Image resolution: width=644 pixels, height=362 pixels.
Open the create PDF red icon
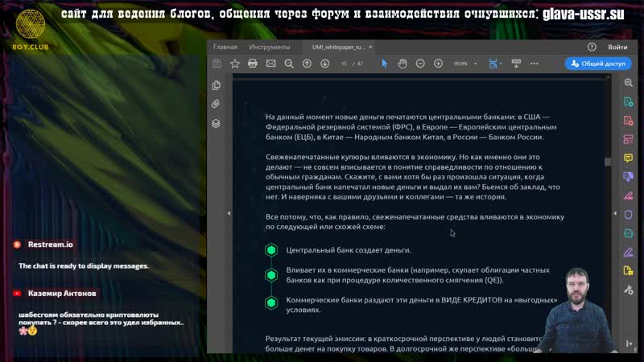(629, 121)
